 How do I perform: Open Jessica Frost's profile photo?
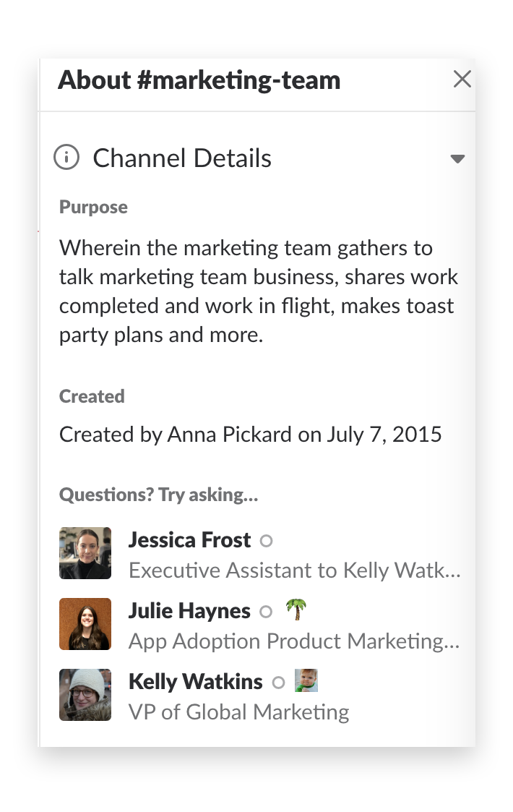(85, 552)
